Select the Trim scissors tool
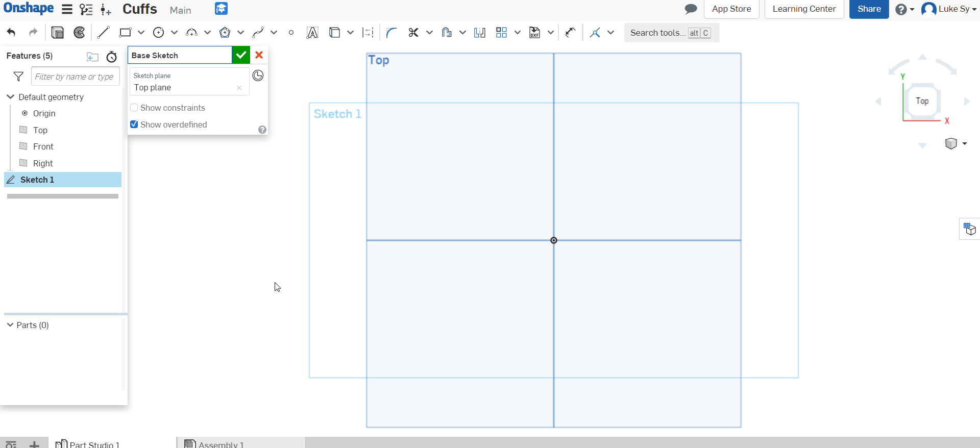Image resolution: width=980 pixels, height=448 pixels. pos(413,33)
